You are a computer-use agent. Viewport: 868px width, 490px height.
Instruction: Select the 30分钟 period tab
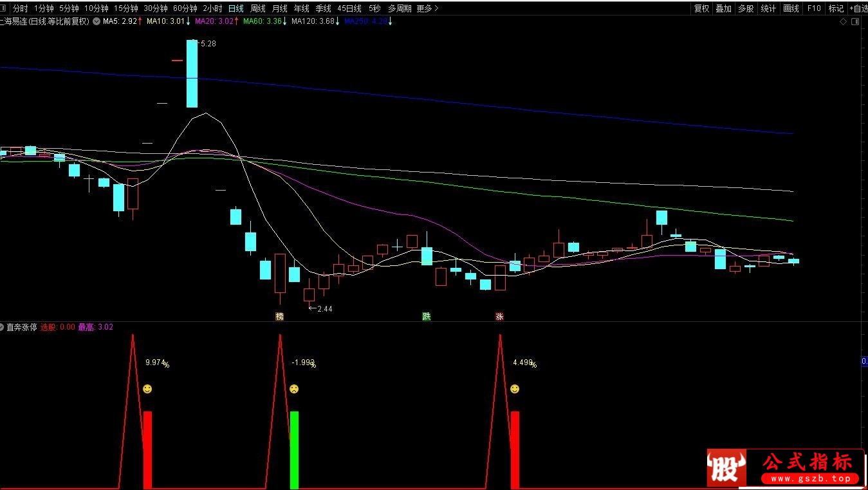pos(156,8)
